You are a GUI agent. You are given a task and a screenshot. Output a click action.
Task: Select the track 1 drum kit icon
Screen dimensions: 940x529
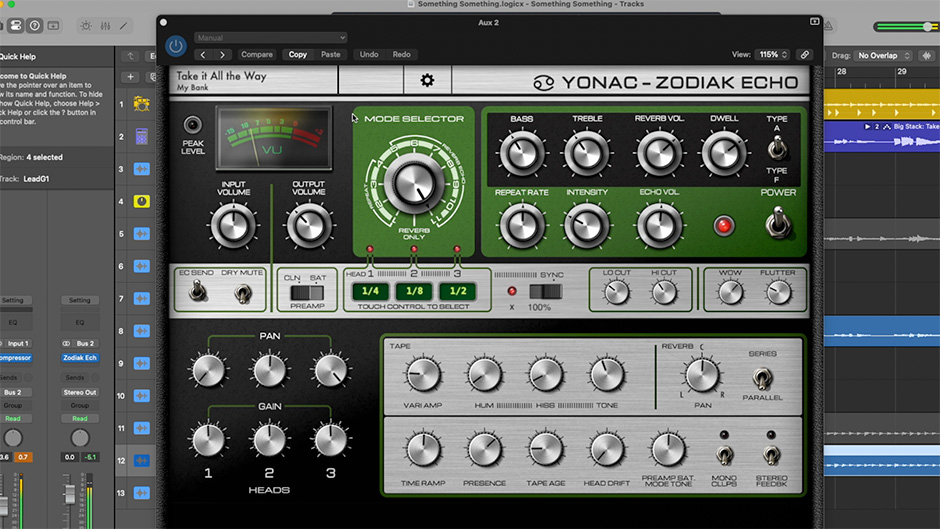tap(141, 104)
